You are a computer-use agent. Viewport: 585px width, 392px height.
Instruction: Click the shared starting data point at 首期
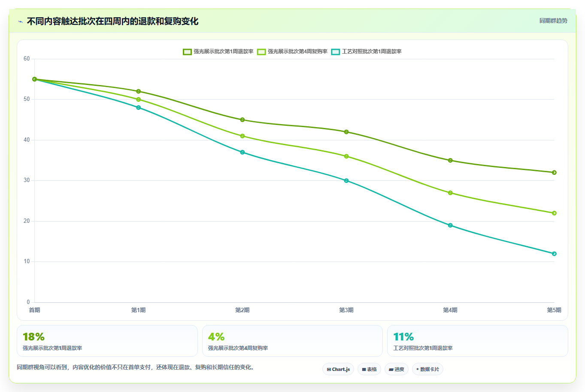34,79
